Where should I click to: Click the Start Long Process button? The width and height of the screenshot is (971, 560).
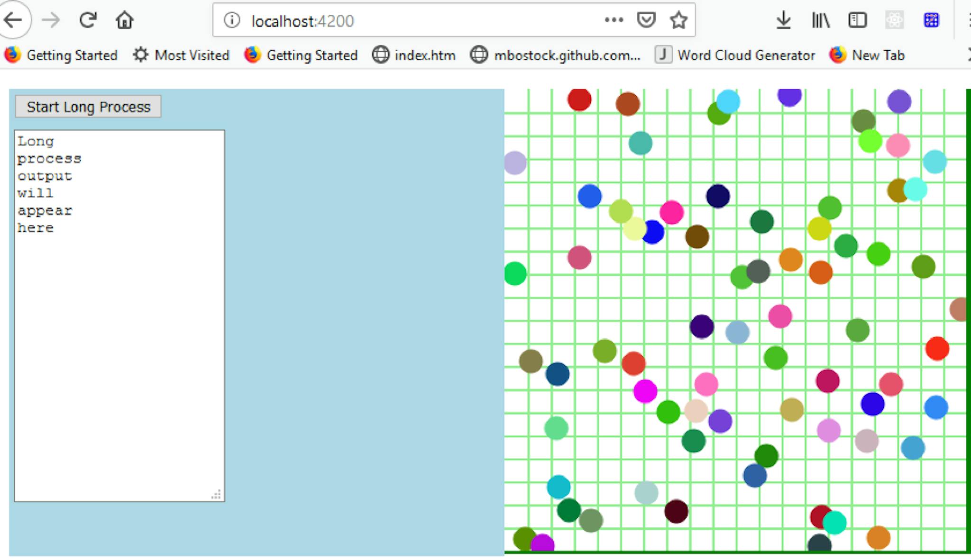tap(88, 106)
